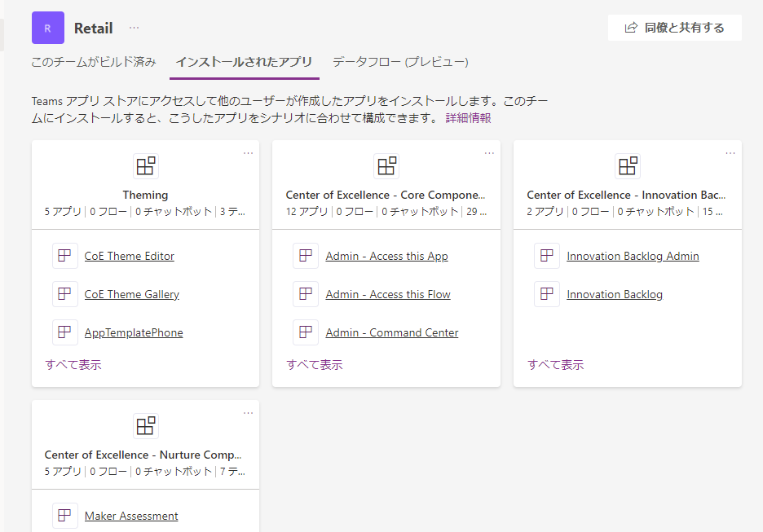Click the Nurture Components solution icon

point(145,426)
